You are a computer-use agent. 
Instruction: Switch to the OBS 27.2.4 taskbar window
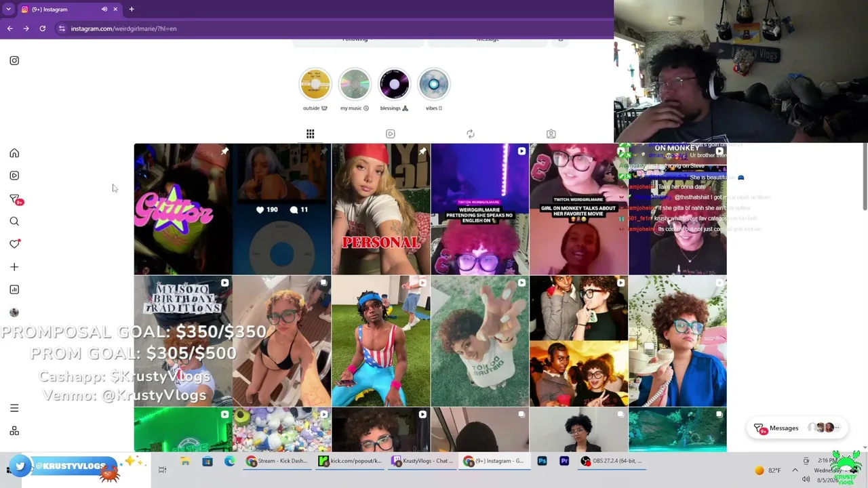pos(612,462)
